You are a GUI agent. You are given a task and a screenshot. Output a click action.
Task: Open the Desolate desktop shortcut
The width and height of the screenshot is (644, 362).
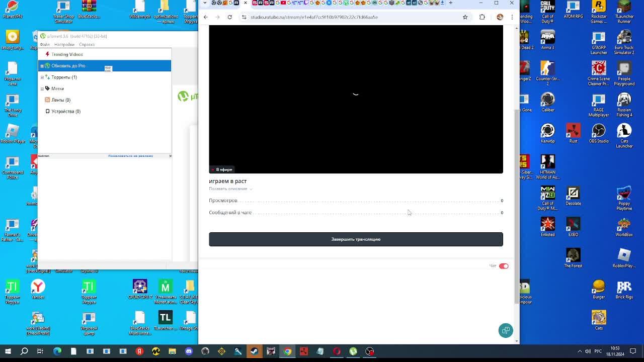pos(573,196)
